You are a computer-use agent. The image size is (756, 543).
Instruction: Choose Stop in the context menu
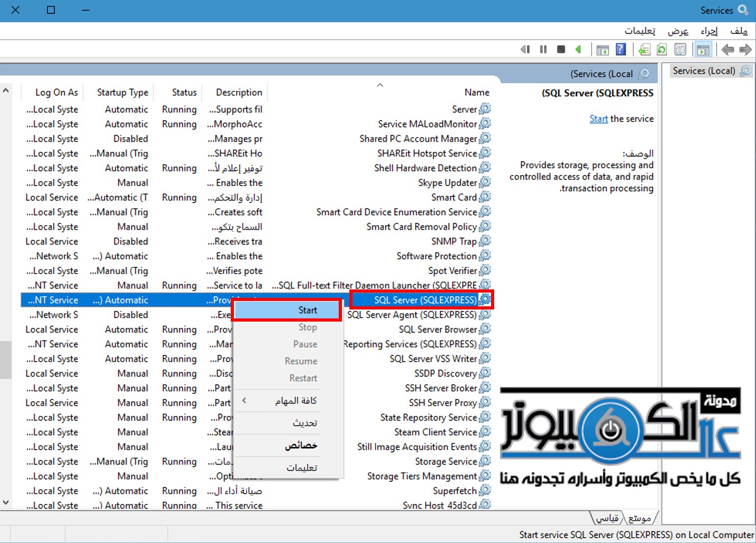[287, 327]
